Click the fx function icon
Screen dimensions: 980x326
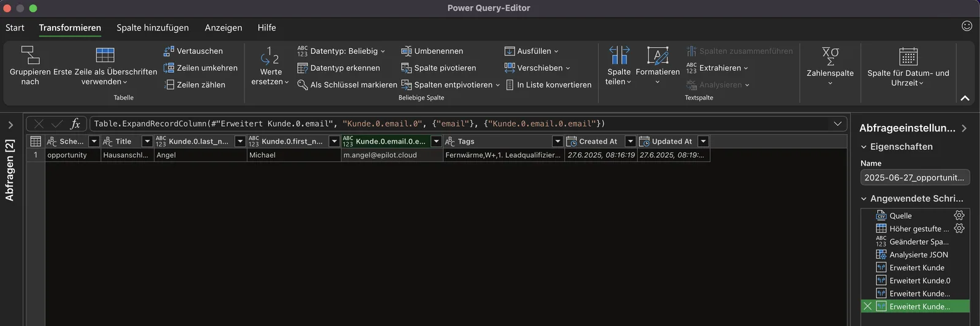75,124
